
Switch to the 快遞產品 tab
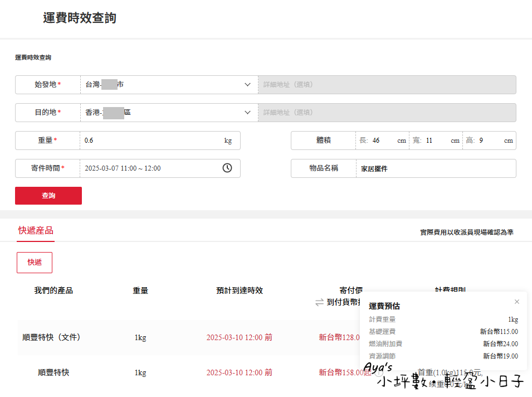36,231
